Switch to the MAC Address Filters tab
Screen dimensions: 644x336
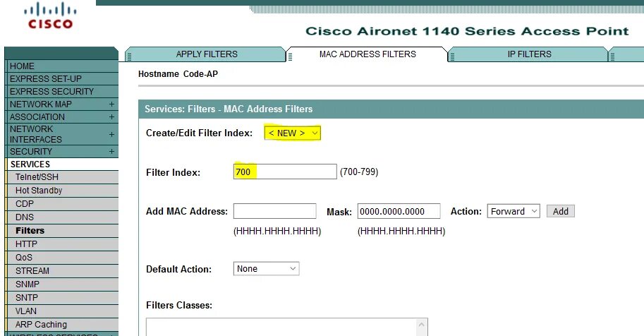pos(367,54)
